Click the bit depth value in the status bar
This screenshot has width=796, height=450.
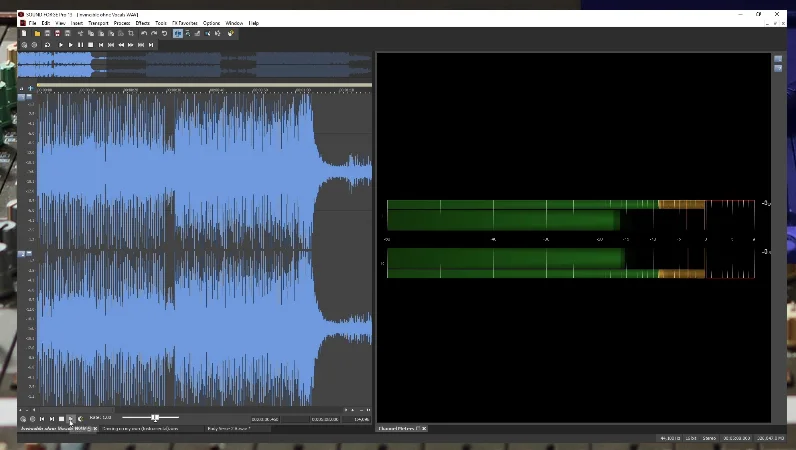[x=691, y=438]
